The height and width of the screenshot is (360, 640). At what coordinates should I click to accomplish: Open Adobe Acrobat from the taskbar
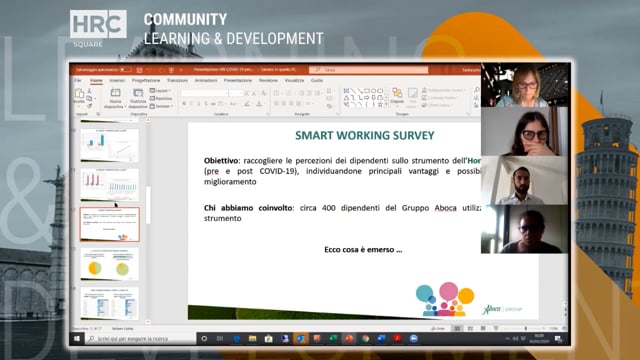point(397,338)
